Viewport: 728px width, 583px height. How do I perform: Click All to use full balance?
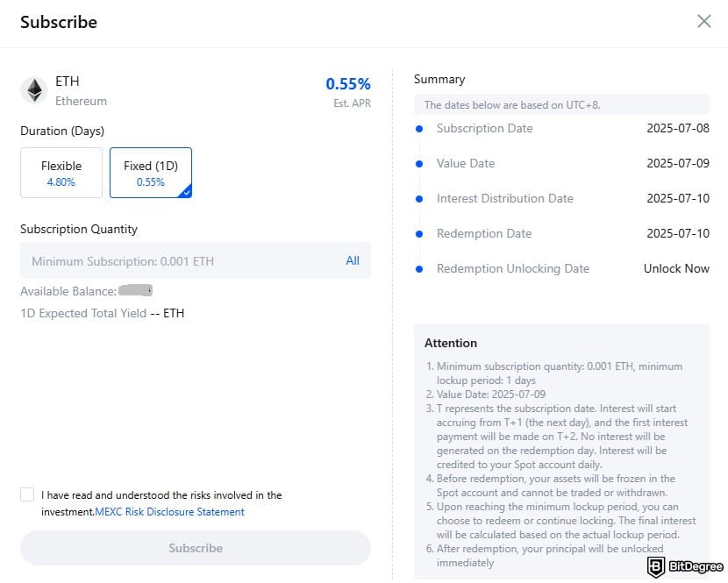(x=353, y=261)
